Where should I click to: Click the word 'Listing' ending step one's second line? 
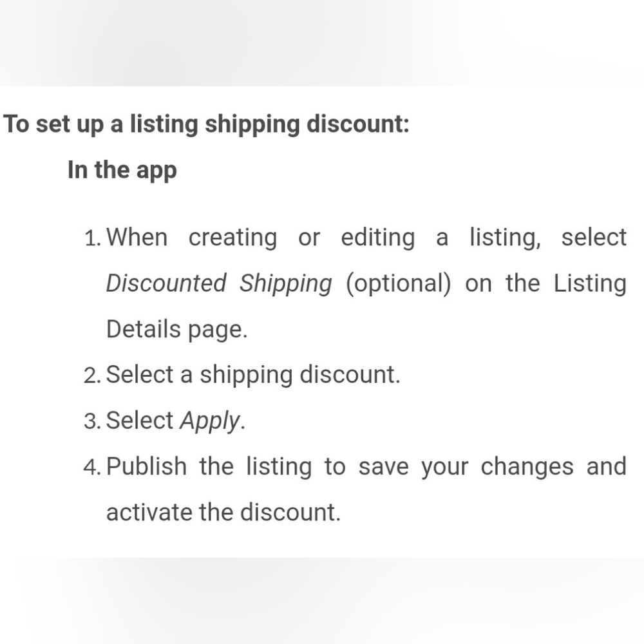pyautogui.click(x=590, y=283)
